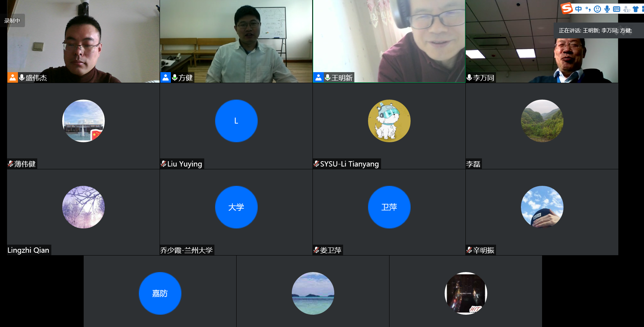Click the 乔少霞-兰州大学 name label
The image size is (644, 327).
pos(186,250)
